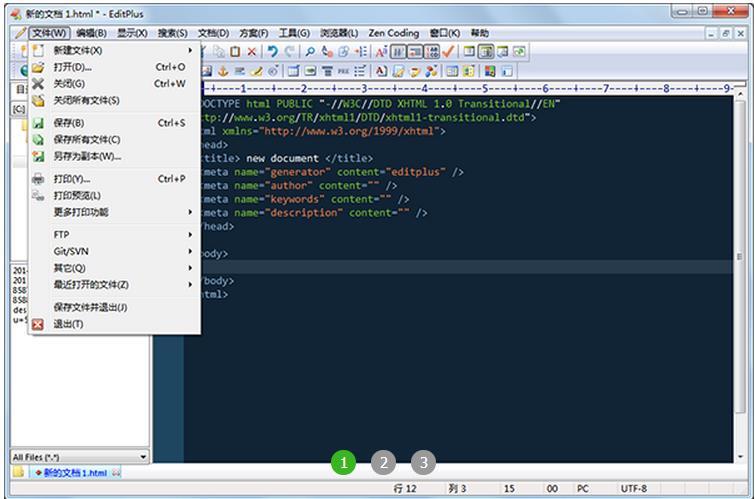Switch to the 新的文档 1.html document tab
The height and width of the screenshot is (499, 755).
click(x=75, y=472)
